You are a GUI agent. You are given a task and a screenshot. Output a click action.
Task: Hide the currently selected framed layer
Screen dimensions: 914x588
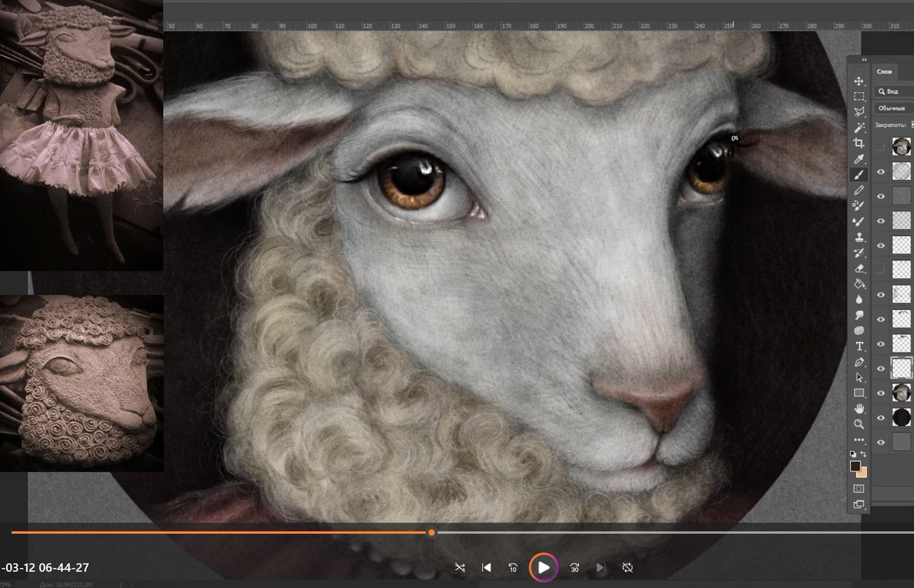click(881, 368)
